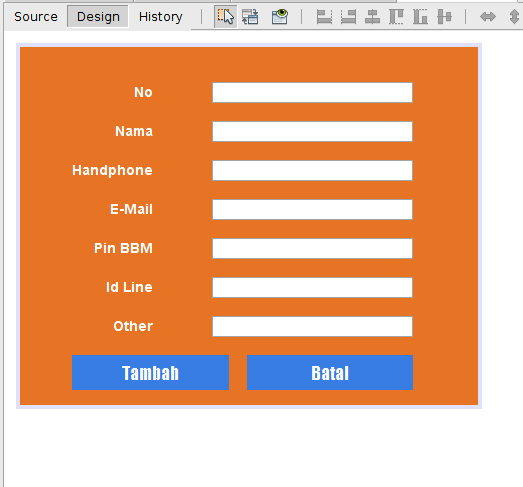523x487 pixels.
Task: Select the E-Mail text field
Action: 313,209
